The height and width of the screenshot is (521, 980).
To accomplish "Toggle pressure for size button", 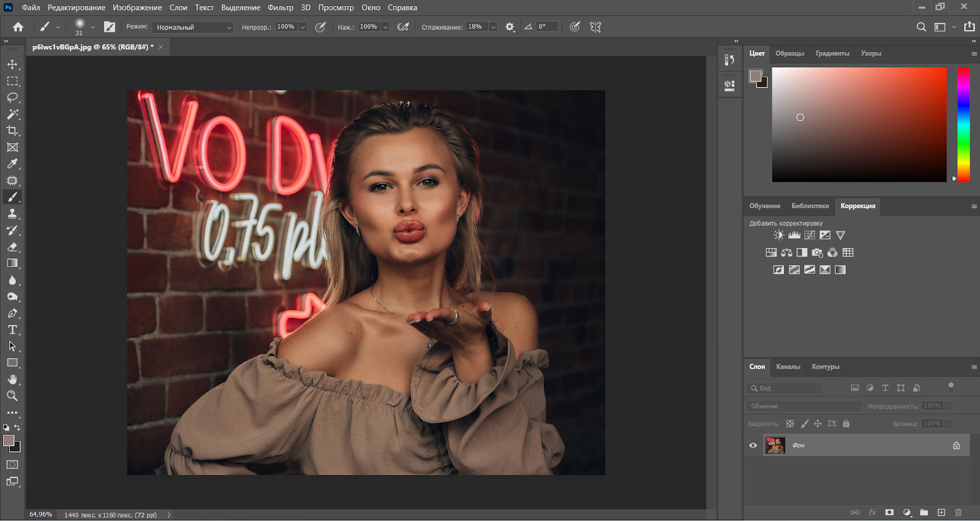I will click(x=575, y=27).
